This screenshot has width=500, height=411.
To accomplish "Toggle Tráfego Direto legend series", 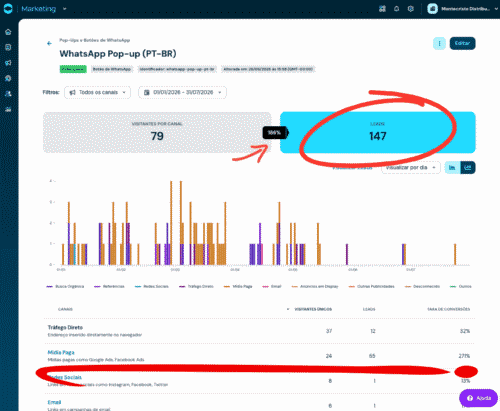I will pyautogui.click(x=196, y=286).
